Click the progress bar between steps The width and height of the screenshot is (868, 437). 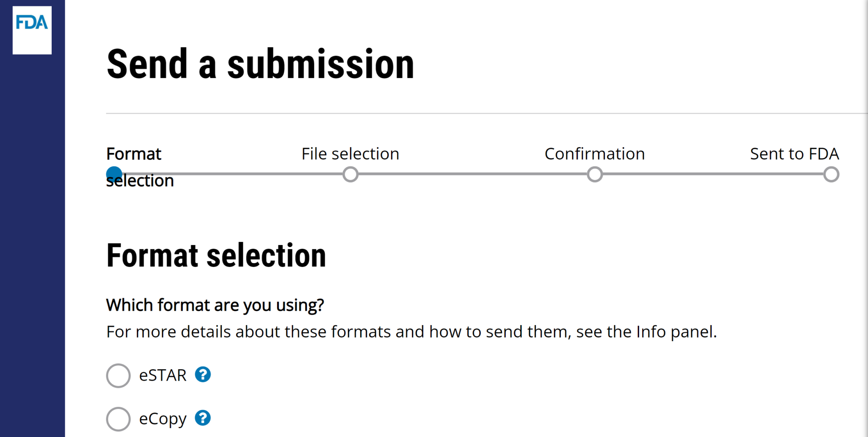click(x=466, y=174)
